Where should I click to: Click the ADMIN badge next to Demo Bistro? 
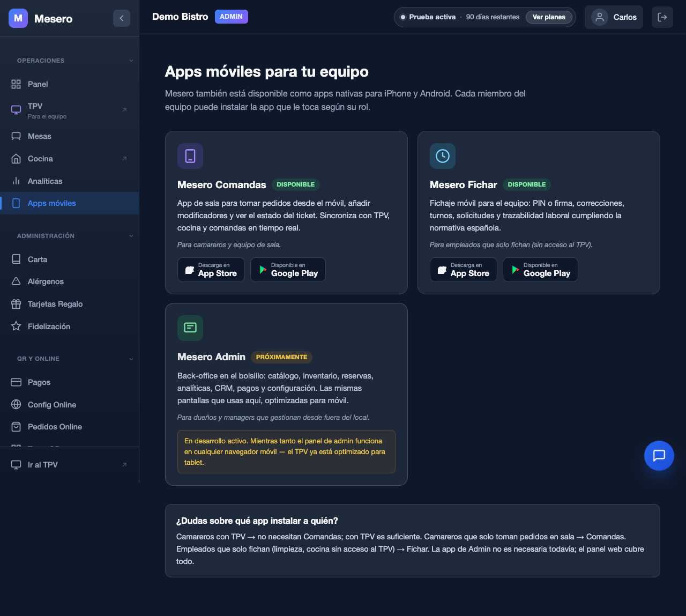[x=232, y=17]
